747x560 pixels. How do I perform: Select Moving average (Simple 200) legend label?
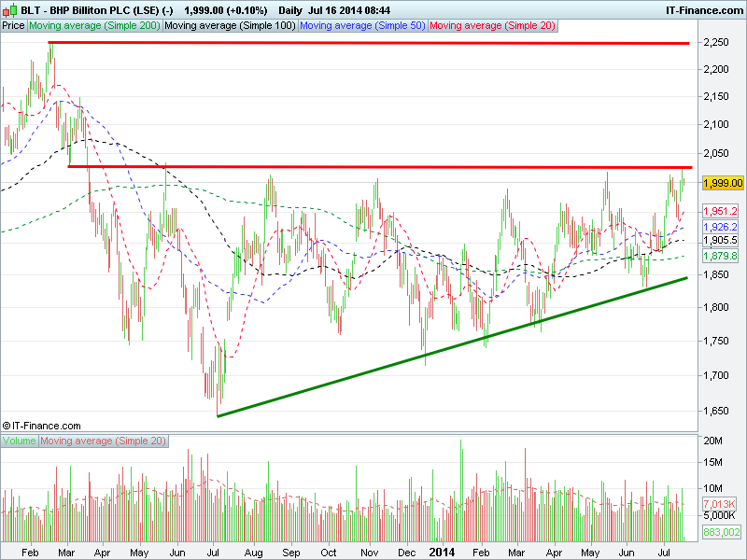[94, 26]
